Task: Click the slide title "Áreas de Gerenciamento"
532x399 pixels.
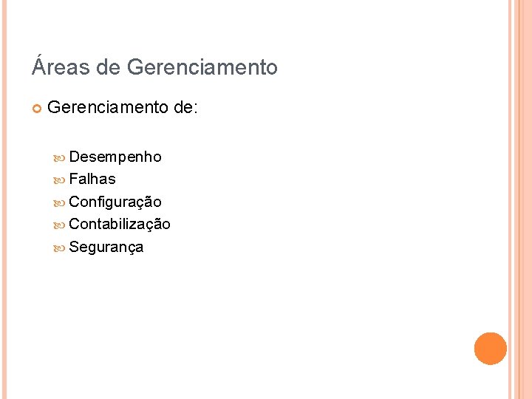Action: click(154, 68)
